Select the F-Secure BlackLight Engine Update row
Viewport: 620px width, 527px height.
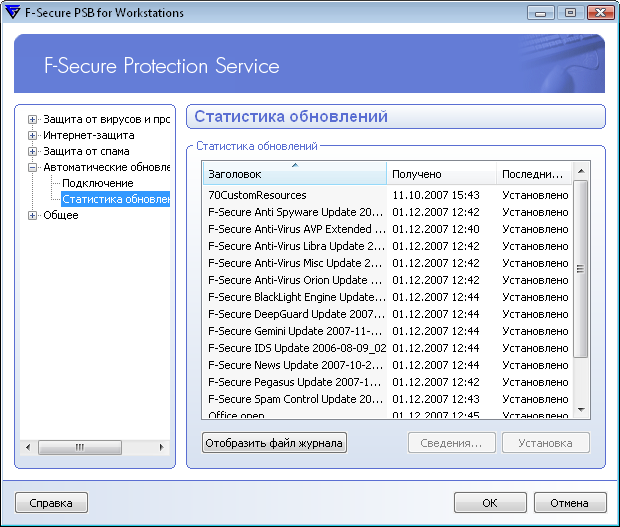[388, 297]
